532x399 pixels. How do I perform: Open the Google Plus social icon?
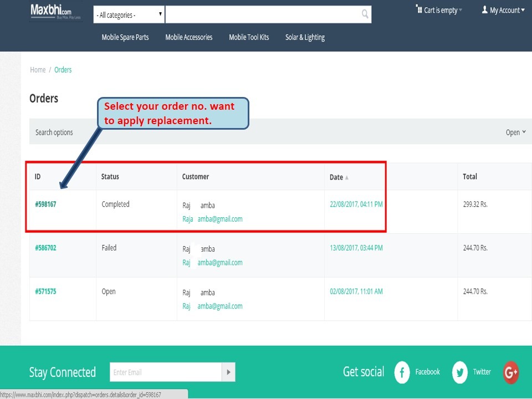point(510,372)
